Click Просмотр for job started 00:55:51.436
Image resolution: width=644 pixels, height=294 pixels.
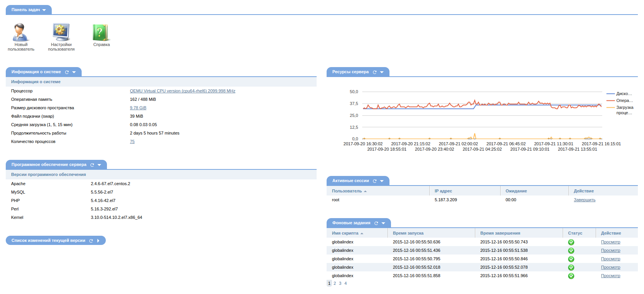point(611,251)
